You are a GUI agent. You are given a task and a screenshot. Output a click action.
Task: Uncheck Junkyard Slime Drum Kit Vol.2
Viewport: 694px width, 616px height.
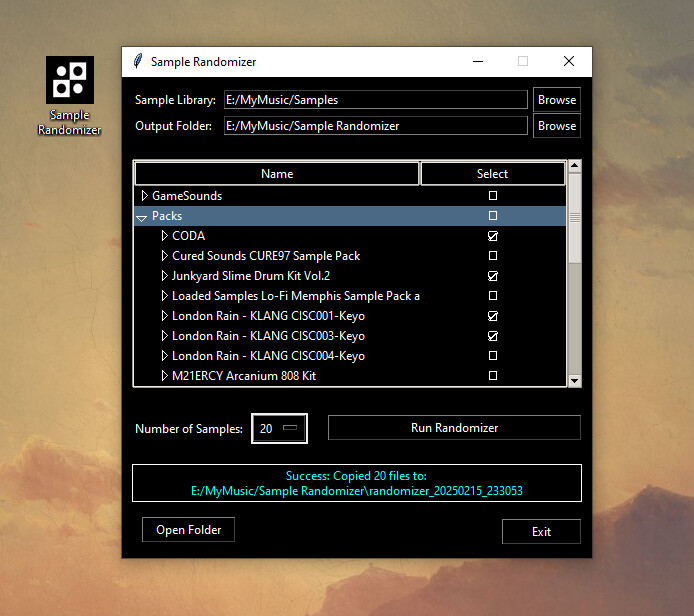(492, 276)
